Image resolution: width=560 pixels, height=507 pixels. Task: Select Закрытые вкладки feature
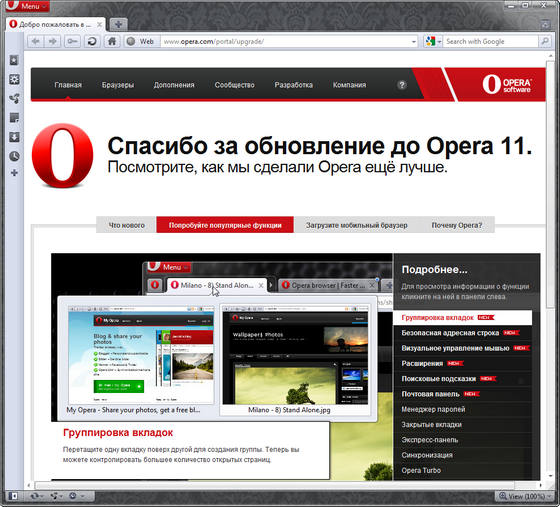click(462, 425)
